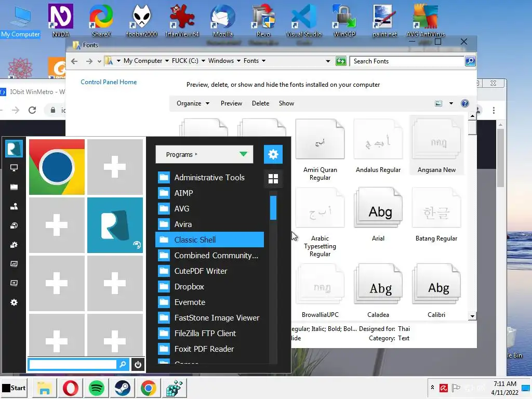Open start menu settings blue gear button
Image resolution: width=532 pixels, height=399 pixels.
pos(273,154)
